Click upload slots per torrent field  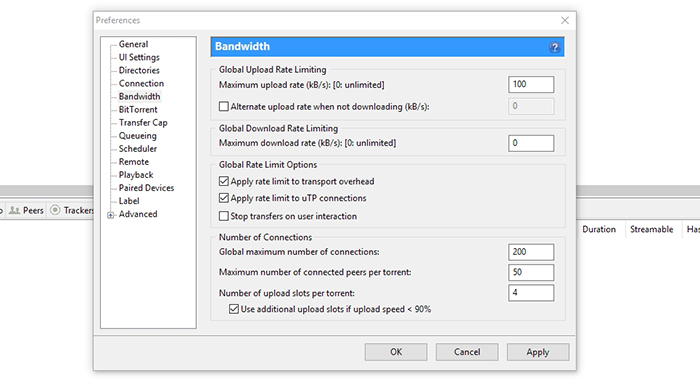(531, 293)
